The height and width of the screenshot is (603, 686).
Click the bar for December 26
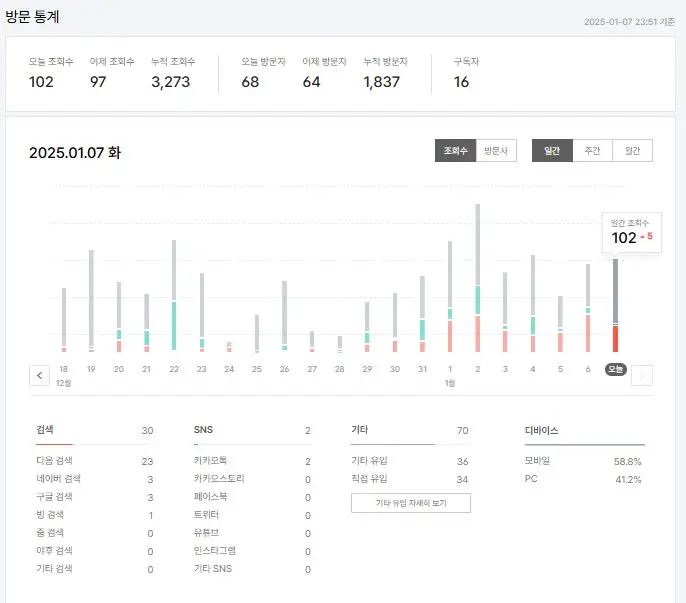pos(284,316)
